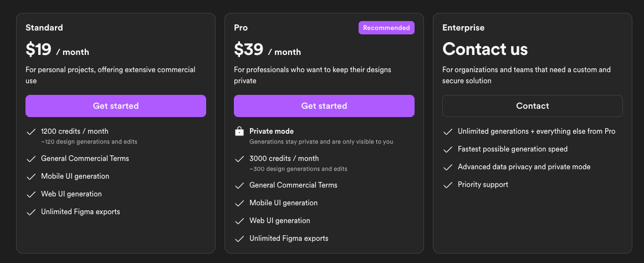644x263 pixels.
Task: Click the Contact us heading
Action: point(485,49)
